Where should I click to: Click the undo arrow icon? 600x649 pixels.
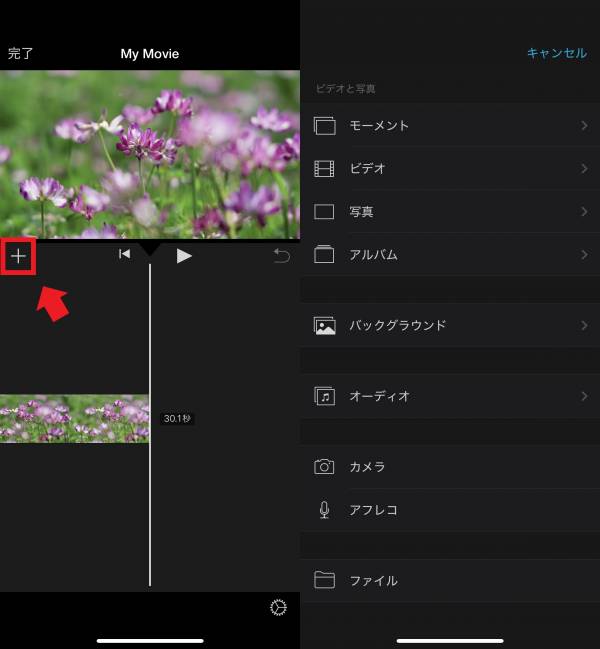281,256
